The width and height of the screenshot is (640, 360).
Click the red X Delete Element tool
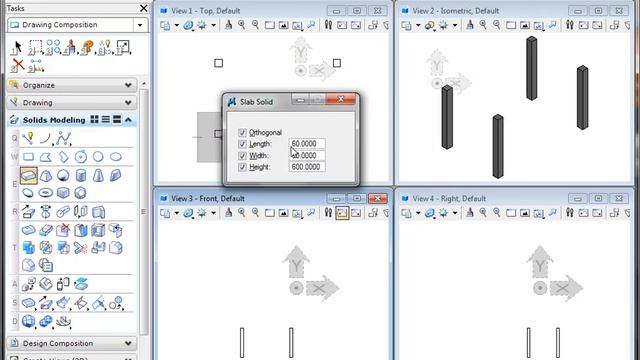coord(18,65)
